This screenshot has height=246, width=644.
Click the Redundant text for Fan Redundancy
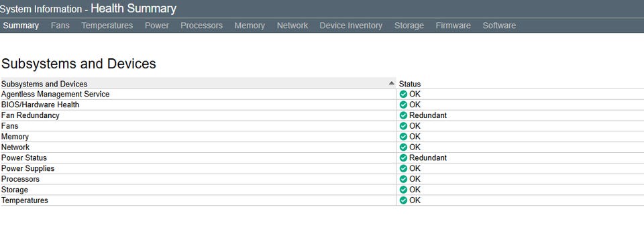[x=428, y=115]
